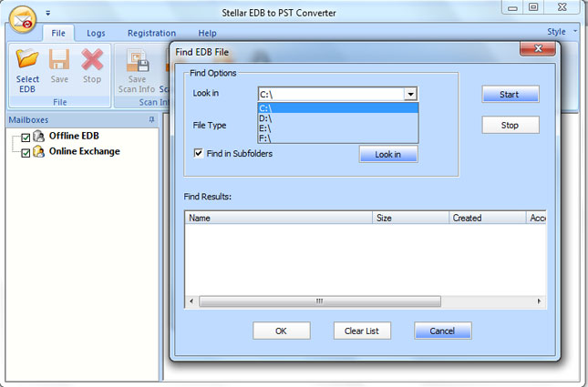Click the Offline EDB mailbox icon
The width and height of the screenshot is (588, 387).
39,137
